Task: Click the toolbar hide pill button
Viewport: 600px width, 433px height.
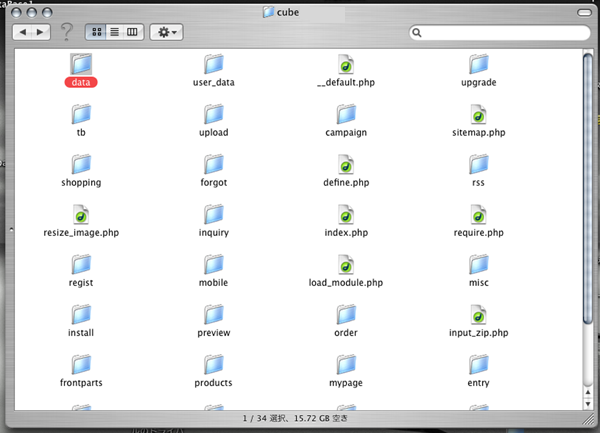Action: point(584,13)
